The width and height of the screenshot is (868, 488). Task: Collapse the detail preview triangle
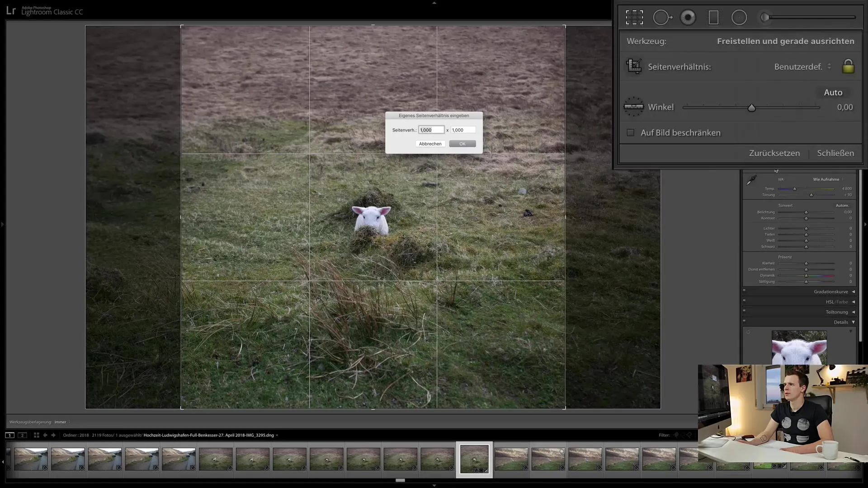pos(850,332)
